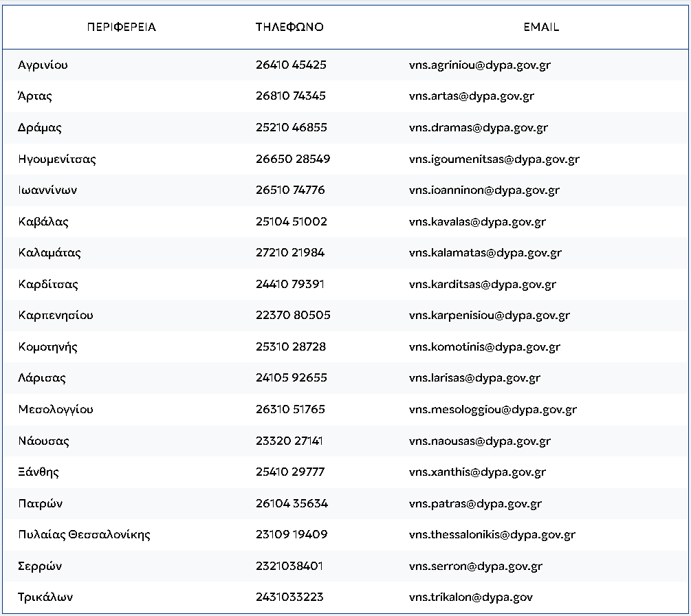The image size is (691, 616).
Task: Click email vns.kavalas@dypa.gov.gr
Action: point(477,221)
